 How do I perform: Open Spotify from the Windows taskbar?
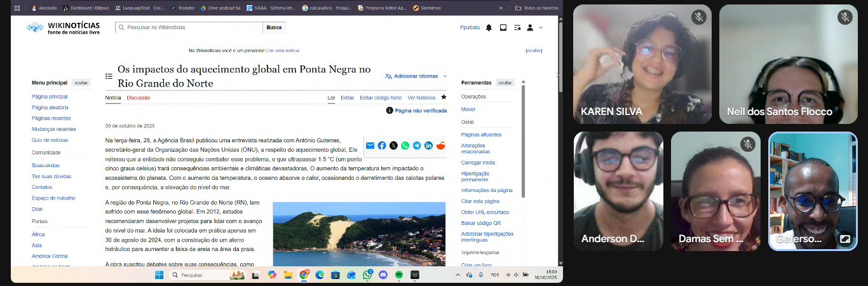[399, 275]
